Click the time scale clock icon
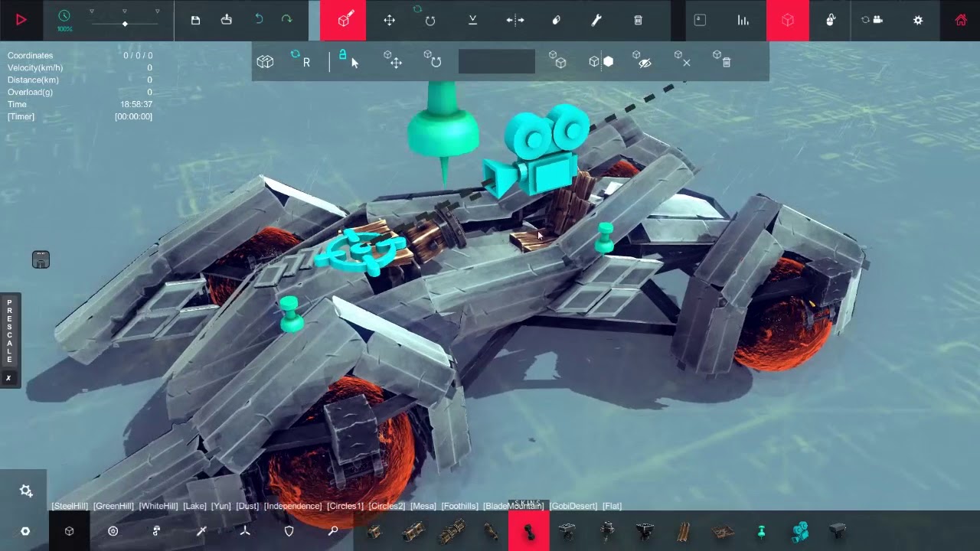 pyautogui.click(x=64, y=16)
